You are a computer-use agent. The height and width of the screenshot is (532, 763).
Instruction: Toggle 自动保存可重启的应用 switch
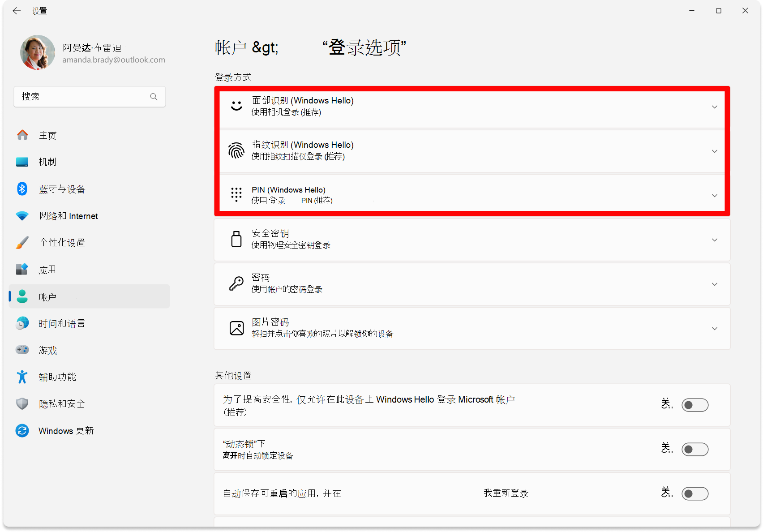click(x=695, y=493)
